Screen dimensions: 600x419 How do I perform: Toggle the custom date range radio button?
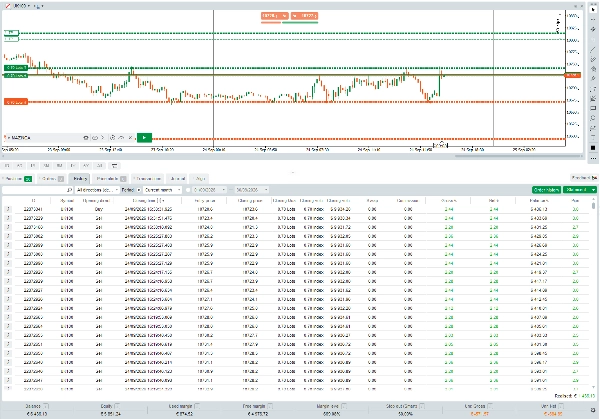coord(188,190)
